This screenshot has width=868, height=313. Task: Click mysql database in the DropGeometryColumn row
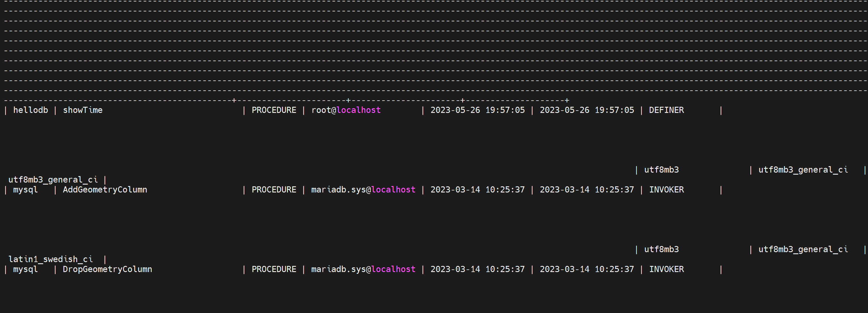point(25,269)
